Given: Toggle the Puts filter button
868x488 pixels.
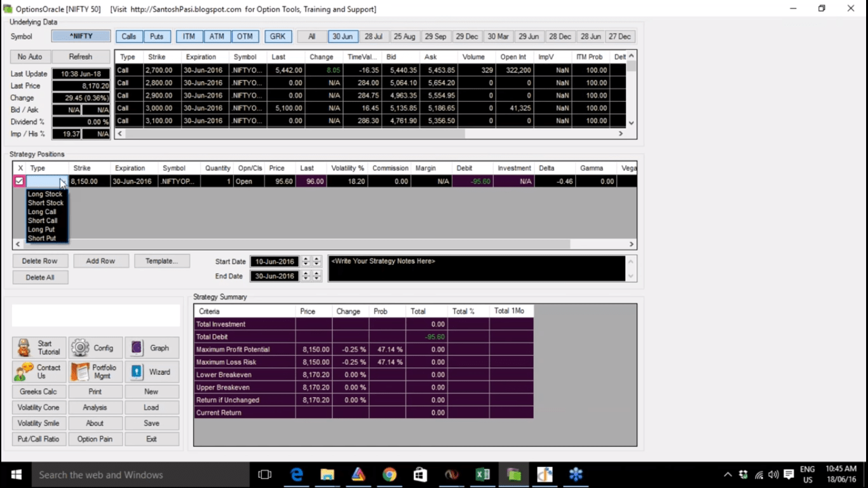Looking at the screenshot, I should (x=157, y=36).
